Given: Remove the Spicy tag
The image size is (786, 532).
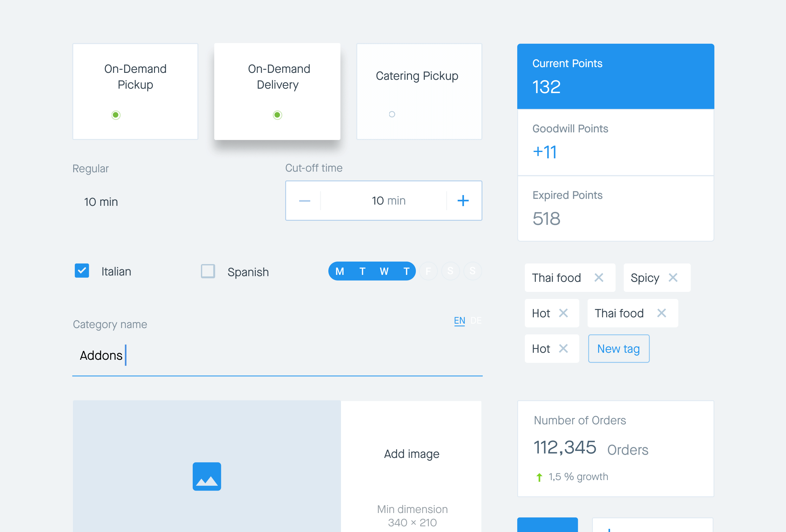Looking at the screenshot, I should pos(673,277).
